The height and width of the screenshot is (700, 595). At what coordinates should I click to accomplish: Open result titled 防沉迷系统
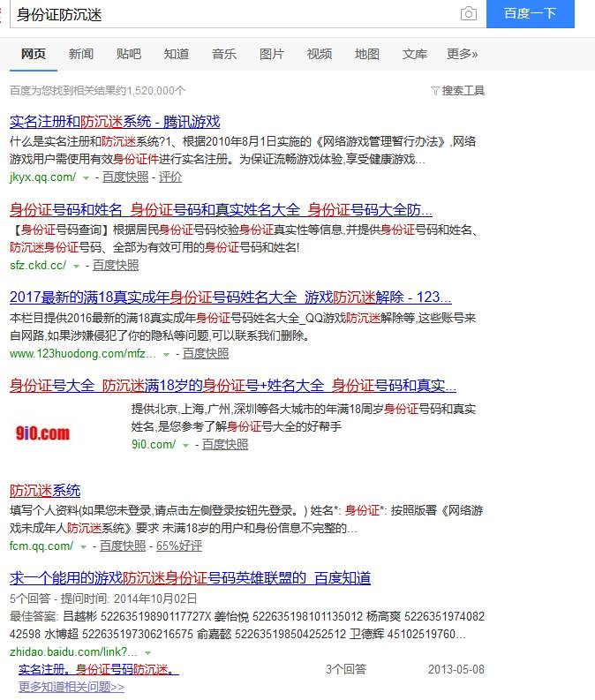[x=45, y=491]
